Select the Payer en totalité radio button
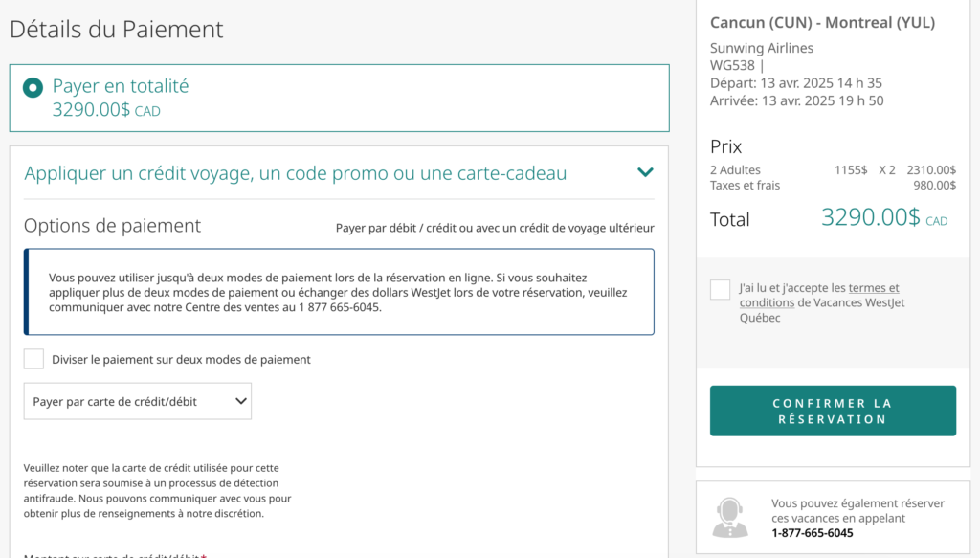980x558 pixels. (x=33, y=88)
